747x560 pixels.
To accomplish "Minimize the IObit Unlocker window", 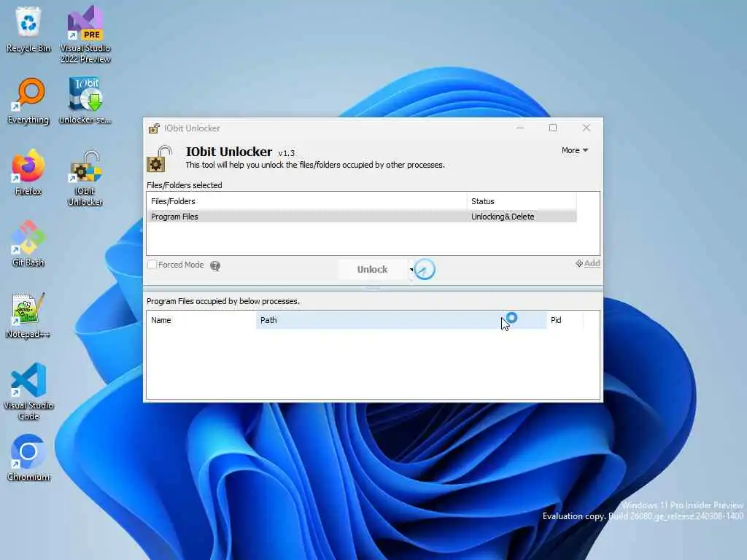I will pyautogui.click(x=520, y=128).
